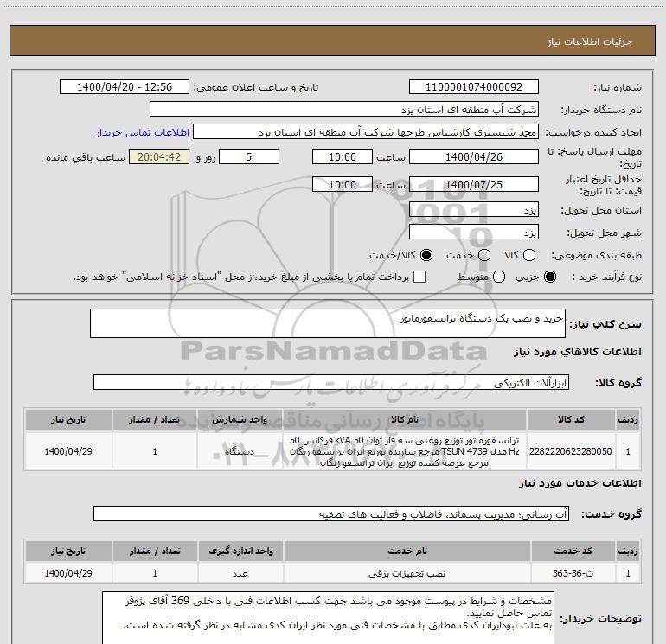Click the کد کالا column header
This screenshot has width=666, height=644.
click(571, 419)
